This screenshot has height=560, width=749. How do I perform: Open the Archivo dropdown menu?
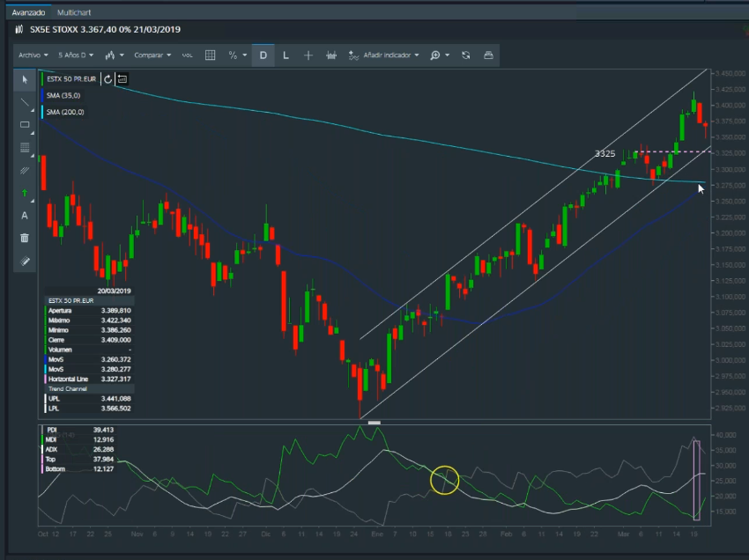point(33,55)
